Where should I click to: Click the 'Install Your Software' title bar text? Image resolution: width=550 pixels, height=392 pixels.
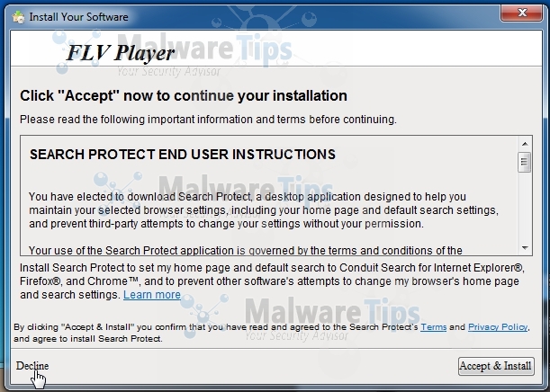click(79, 17)
